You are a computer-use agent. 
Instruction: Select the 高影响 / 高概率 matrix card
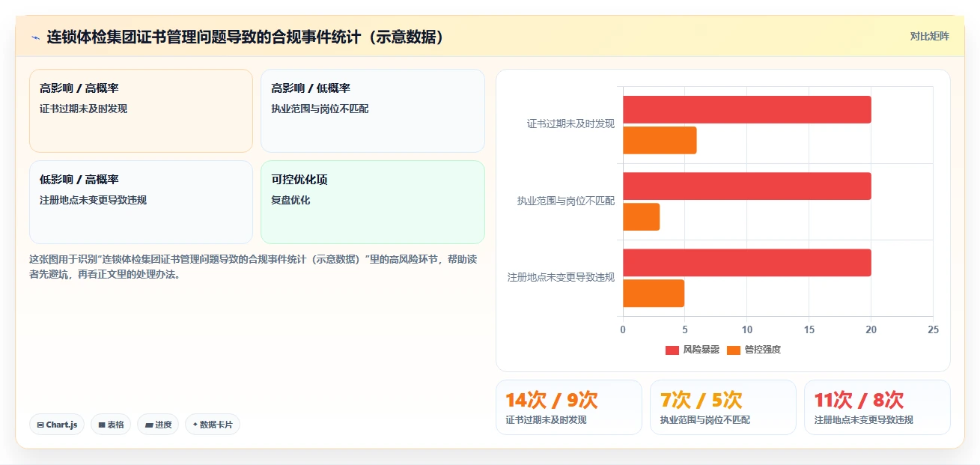click(x=141, y=111)
